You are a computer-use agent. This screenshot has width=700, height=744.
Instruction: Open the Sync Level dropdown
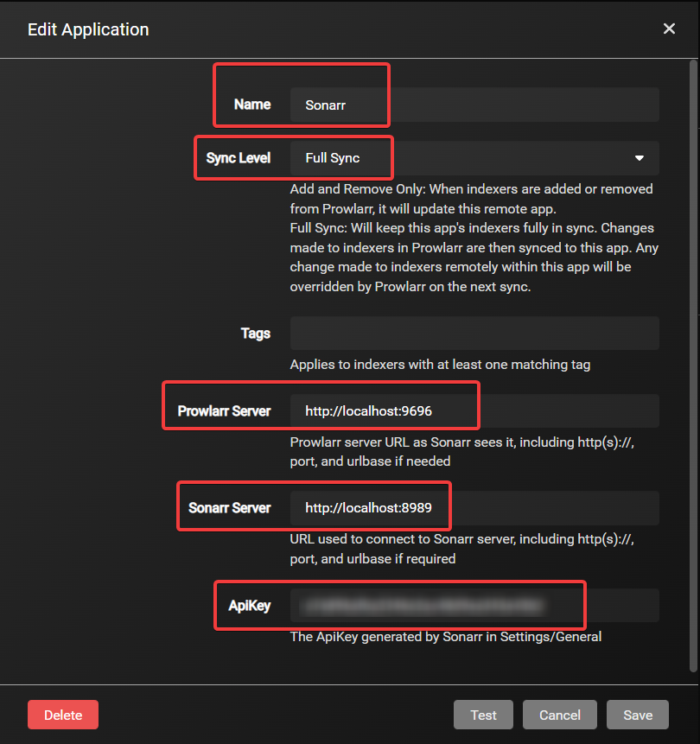474,158
